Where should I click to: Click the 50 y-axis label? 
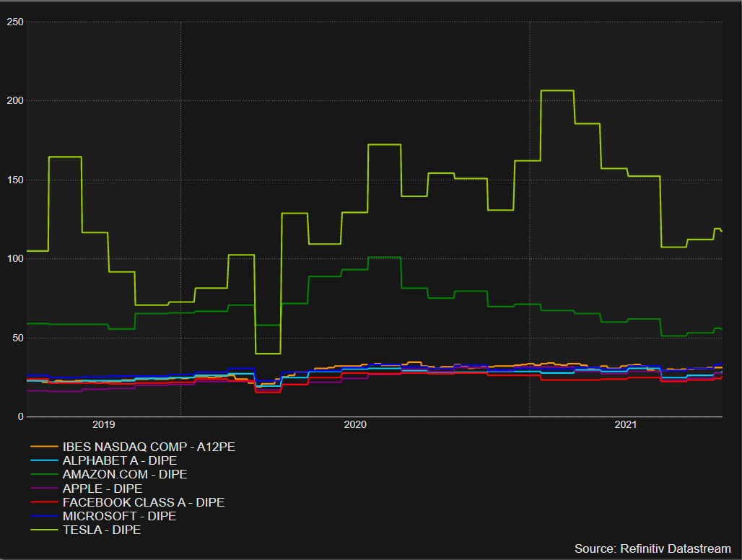tap(18, 338)
